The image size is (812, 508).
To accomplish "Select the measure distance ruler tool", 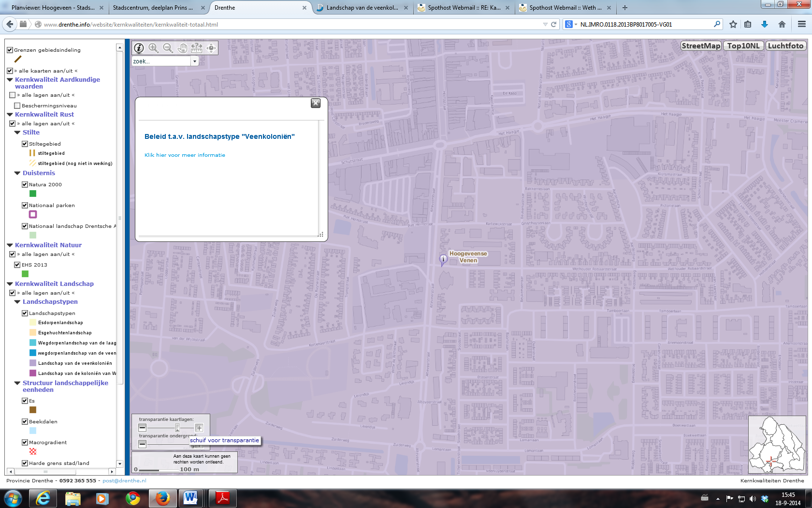I will coord(197,48).
